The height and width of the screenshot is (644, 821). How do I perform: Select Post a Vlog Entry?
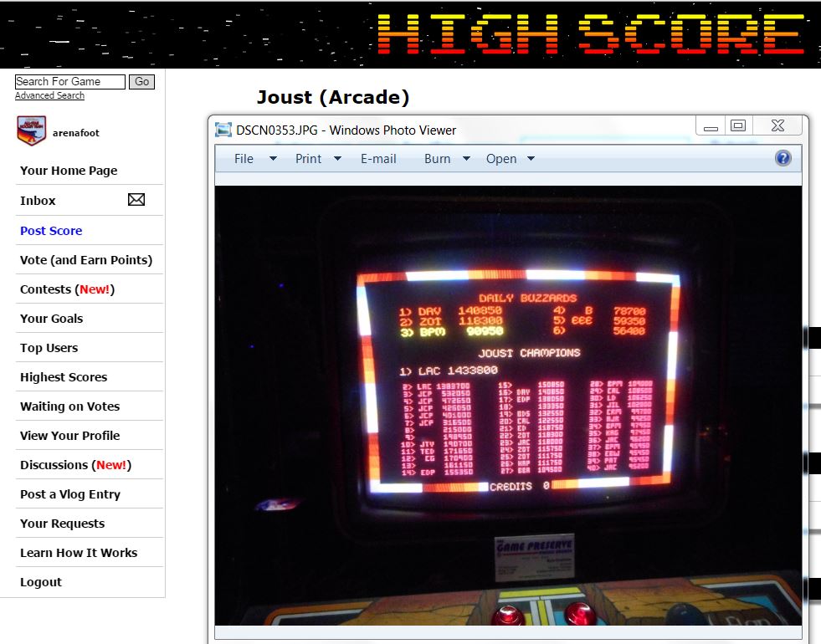pyautogui.click(x=70, y=494)
